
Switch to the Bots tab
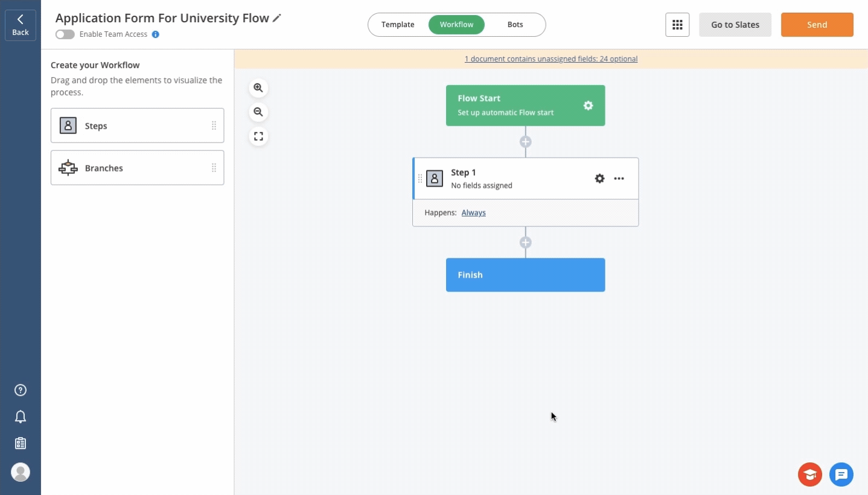point(515,25)
